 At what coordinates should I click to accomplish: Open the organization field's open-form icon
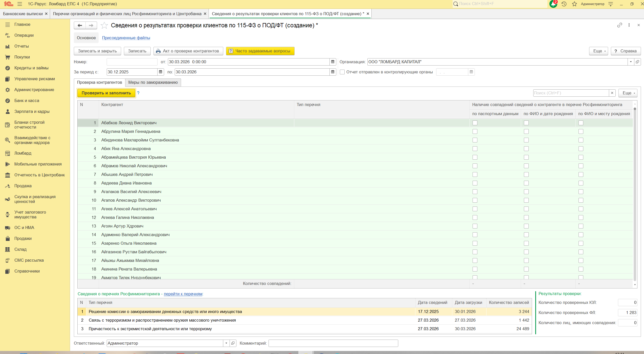[637, 62]
